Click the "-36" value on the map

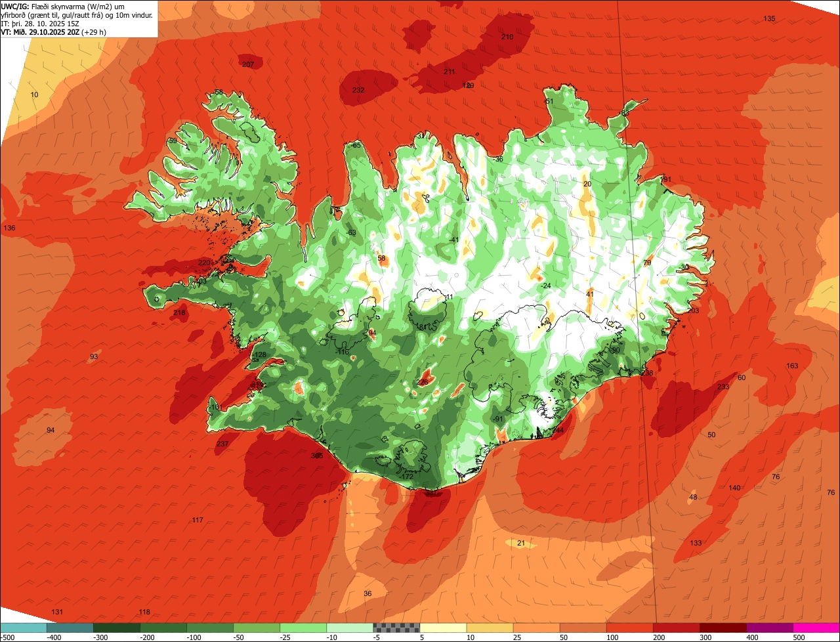click(498, 159)
